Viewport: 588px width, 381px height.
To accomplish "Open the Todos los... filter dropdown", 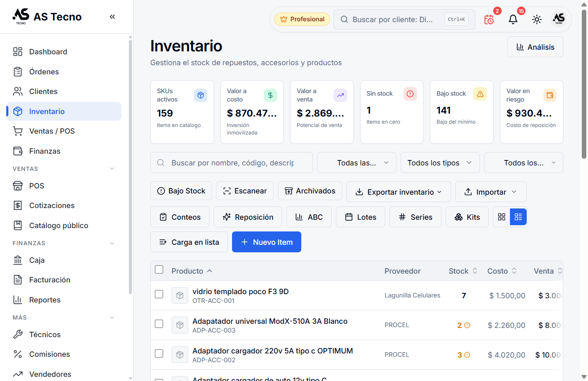I will 524,163.
